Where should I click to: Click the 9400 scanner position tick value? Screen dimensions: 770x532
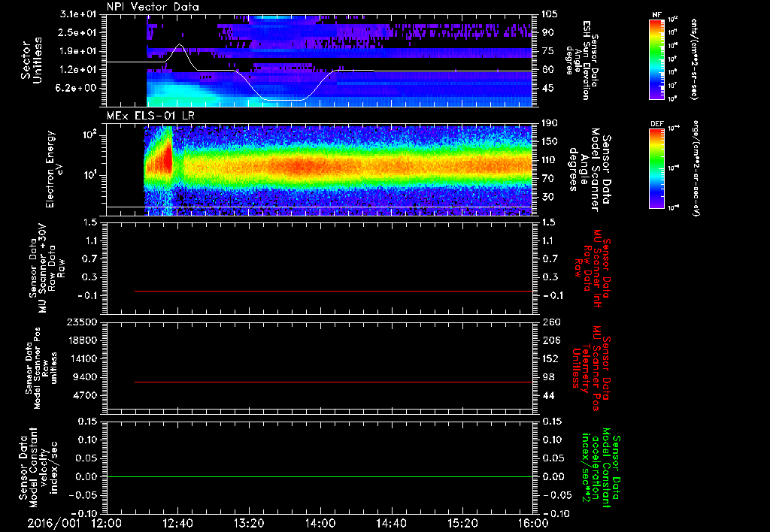(x=84, y=377)
